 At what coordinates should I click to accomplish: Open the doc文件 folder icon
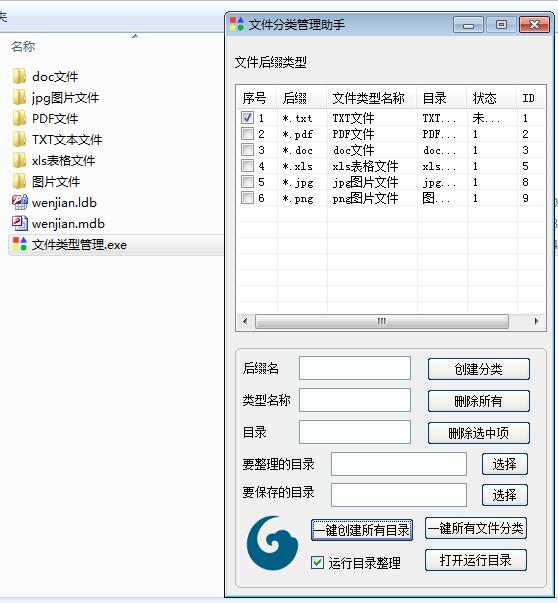(x=19, y=76)
